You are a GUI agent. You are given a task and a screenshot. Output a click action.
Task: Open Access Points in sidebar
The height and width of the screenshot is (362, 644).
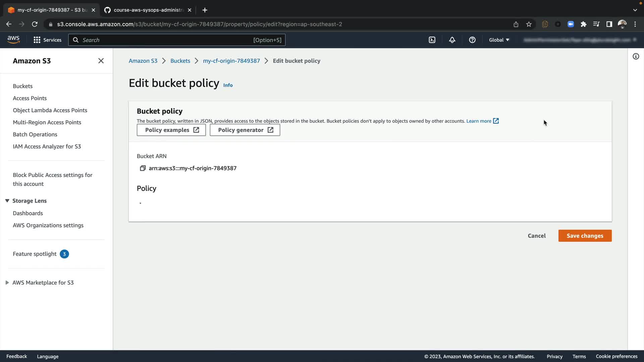click(x=30, y=98)
